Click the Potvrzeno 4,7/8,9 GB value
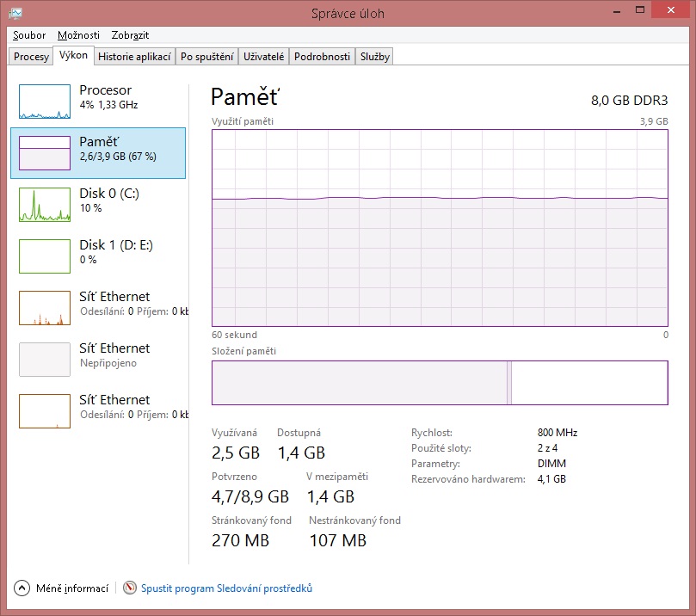This screenshot has width=696, height=616. [x=250, y=496]
